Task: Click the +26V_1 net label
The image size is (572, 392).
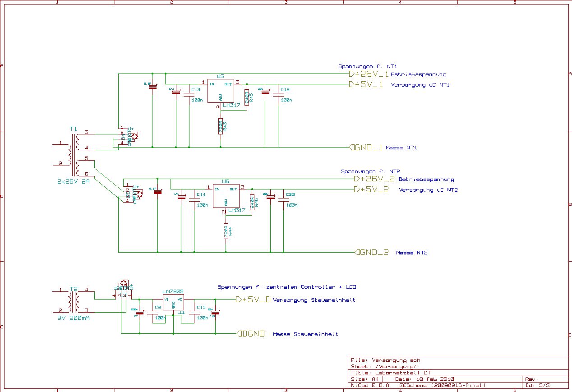Action: coord(369,74)
